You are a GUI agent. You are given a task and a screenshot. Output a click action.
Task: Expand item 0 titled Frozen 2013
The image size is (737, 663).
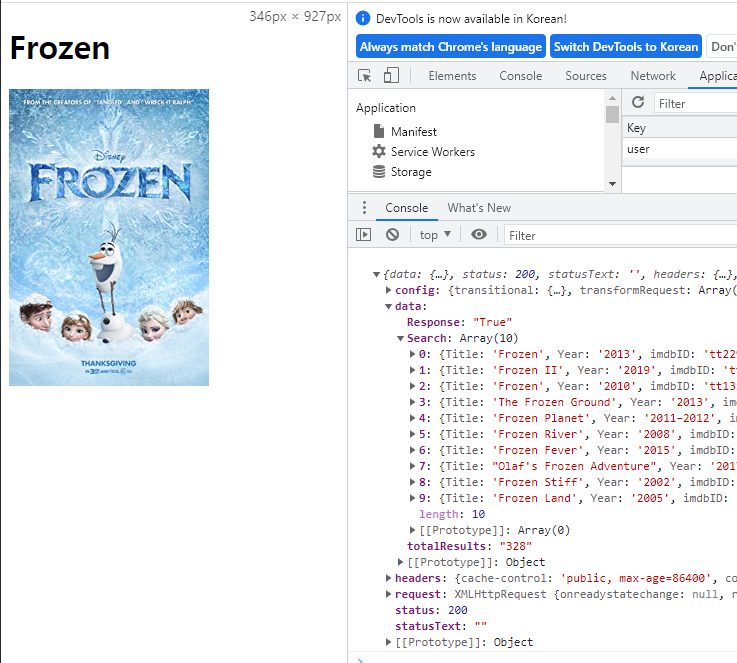click(x=412, y=354)
